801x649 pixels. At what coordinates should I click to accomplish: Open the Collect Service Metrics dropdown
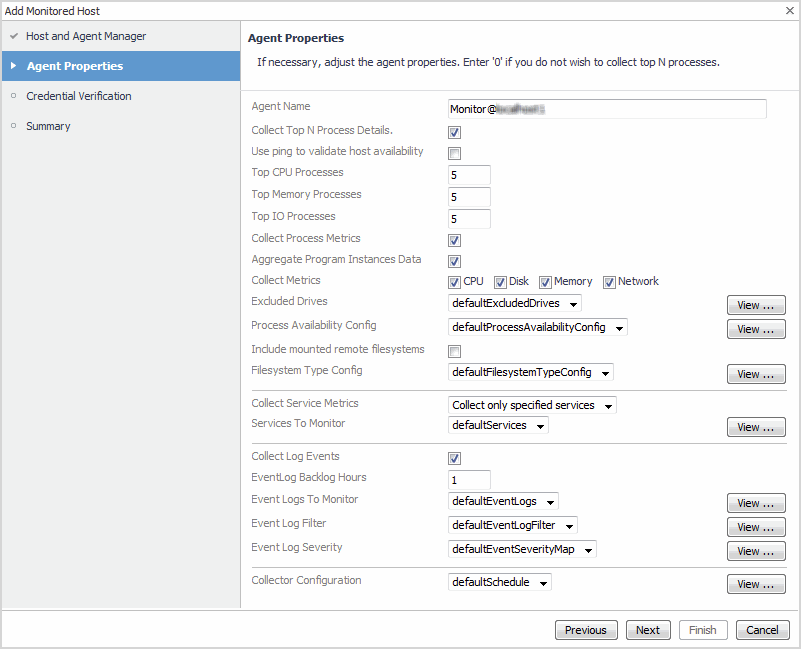click(532, 406)
